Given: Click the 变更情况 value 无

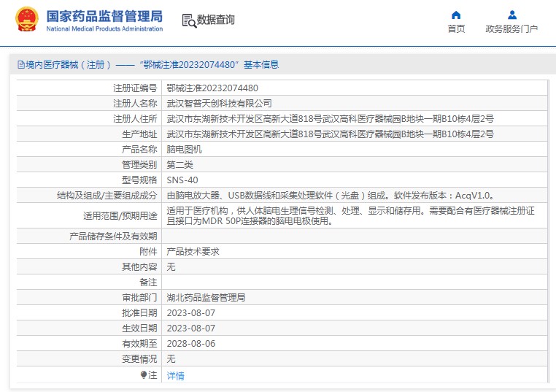Looking at the screenshot, I should tap(171, 358).
